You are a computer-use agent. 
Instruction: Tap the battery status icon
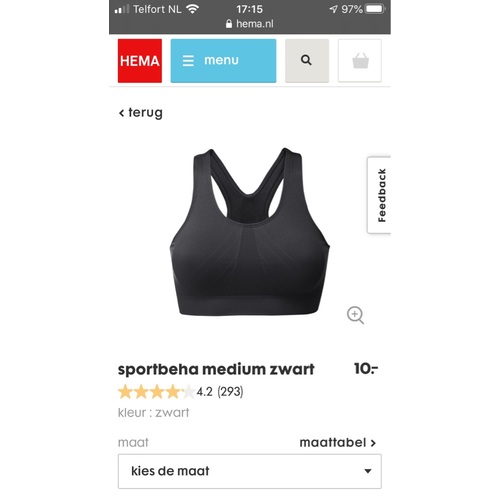click(375, 9)
